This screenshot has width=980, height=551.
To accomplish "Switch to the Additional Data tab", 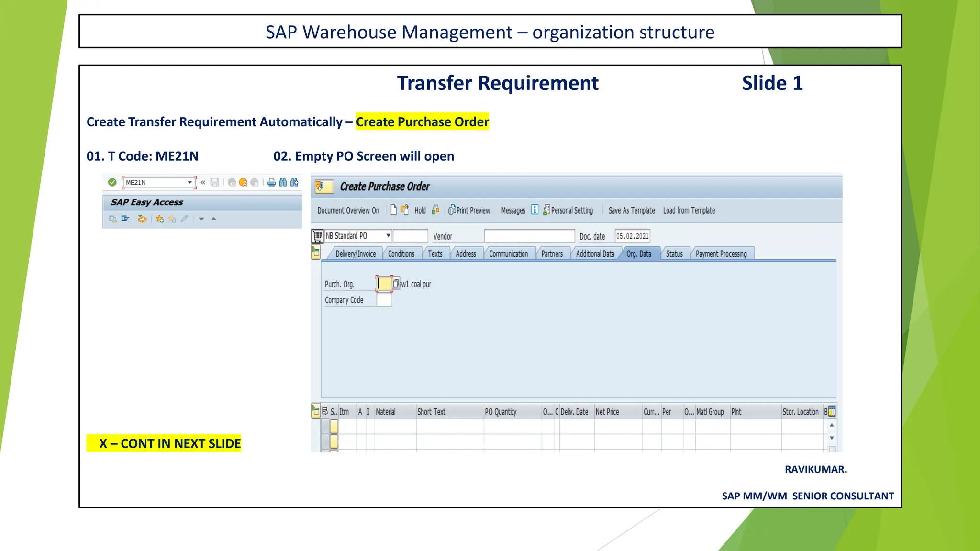I will point(595,254).
